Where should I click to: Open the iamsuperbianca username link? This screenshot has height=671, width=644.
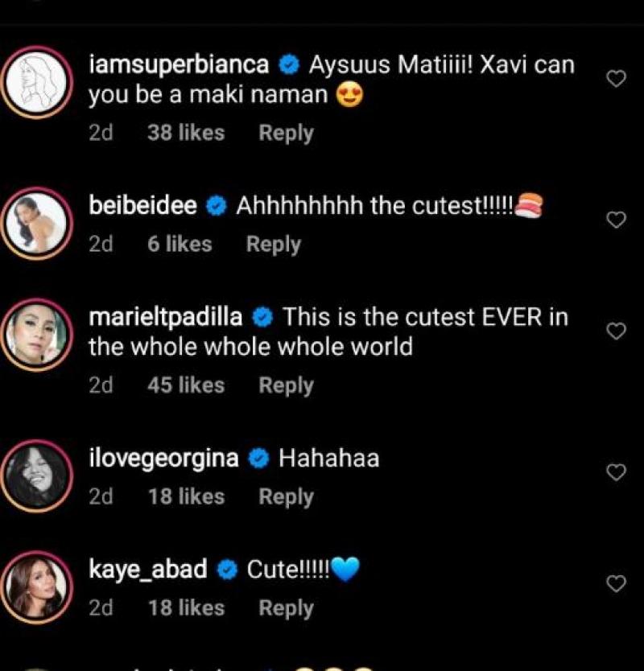[x=180, y=66]
